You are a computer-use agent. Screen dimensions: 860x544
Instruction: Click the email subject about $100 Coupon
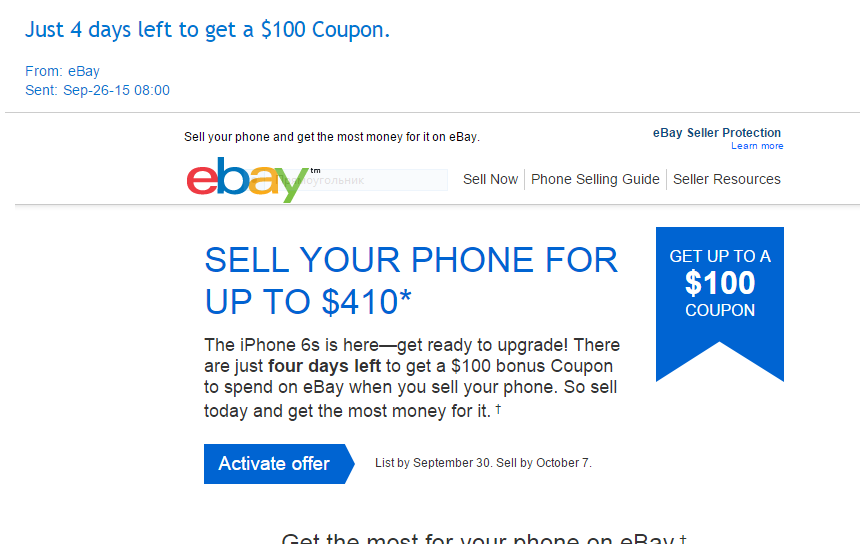click(x=207, y=30)
